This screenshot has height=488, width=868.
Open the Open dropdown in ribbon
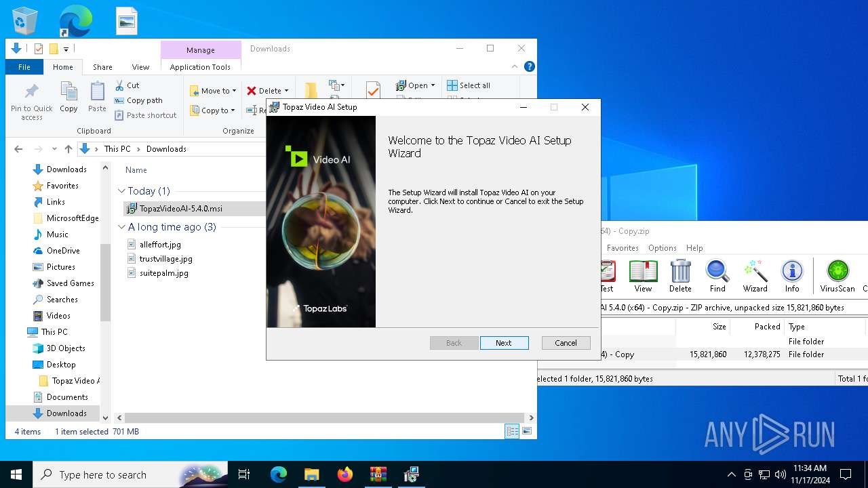coord(415,85)
